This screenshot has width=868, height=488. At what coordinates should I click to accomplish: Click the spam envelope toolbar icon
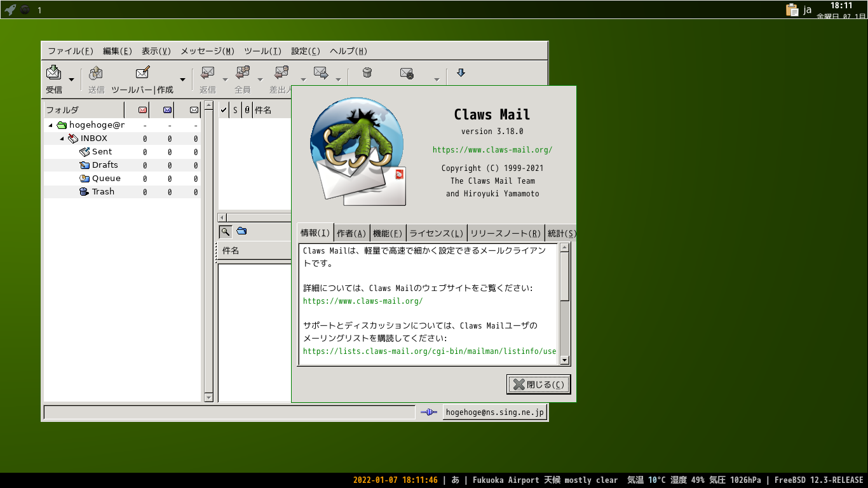(x=407, y=72)
